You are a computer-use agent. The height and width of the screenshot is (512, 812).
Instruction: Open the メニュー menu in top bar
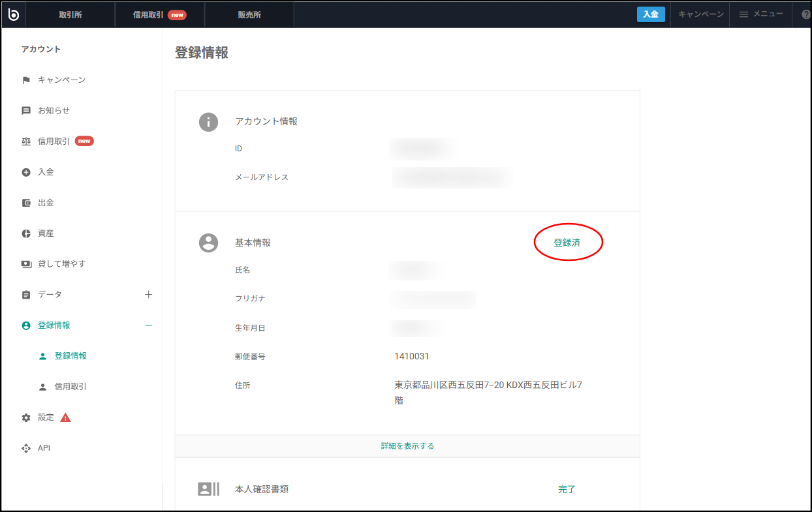761,14
